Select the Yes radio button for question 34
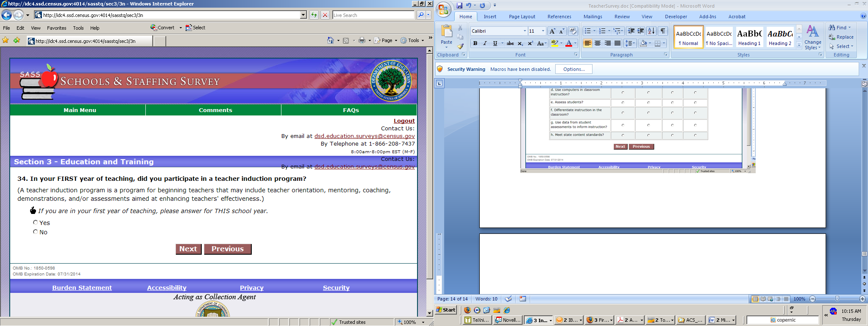 [36, 222]
